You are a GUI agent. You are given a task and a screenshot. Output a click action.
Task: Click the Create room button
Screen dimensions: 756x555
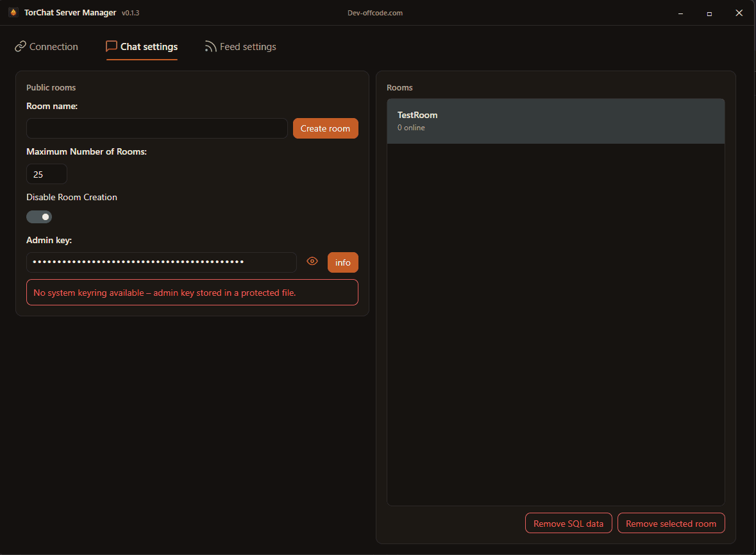coord(326,128)
